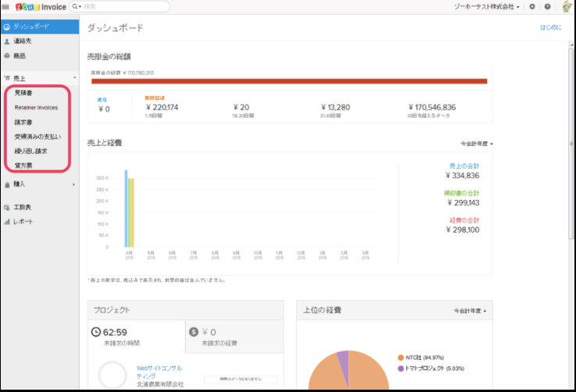
Task: Open 貸方票 in the sidebar
Action: 23,166
